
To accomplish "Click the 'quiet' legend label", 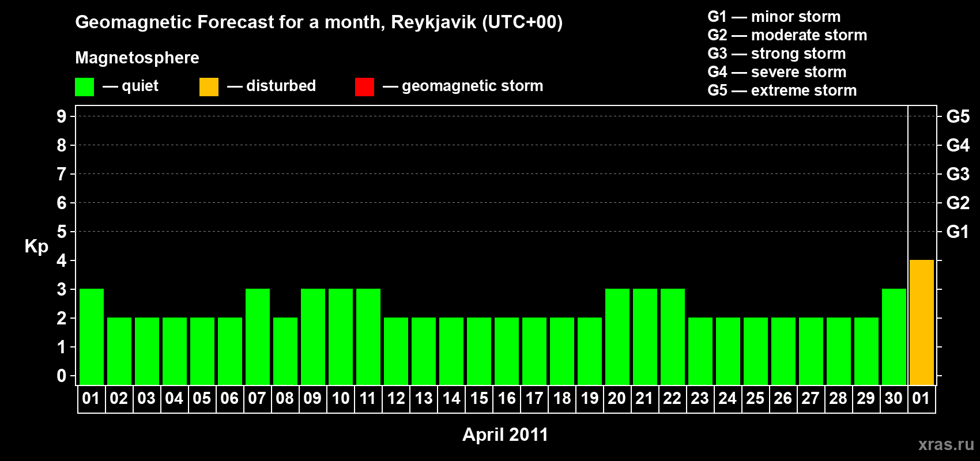I will [x=140, y=86].
